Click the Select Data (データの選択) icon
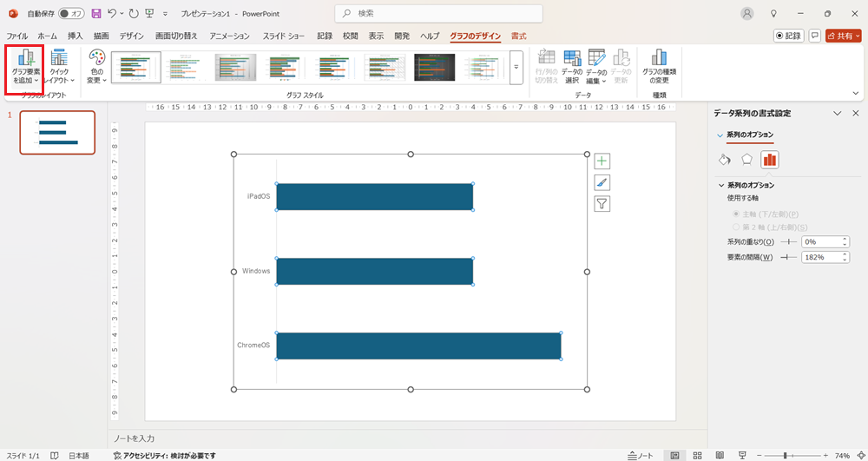Viewport: 868px width, 461px height. pos(572,67)
